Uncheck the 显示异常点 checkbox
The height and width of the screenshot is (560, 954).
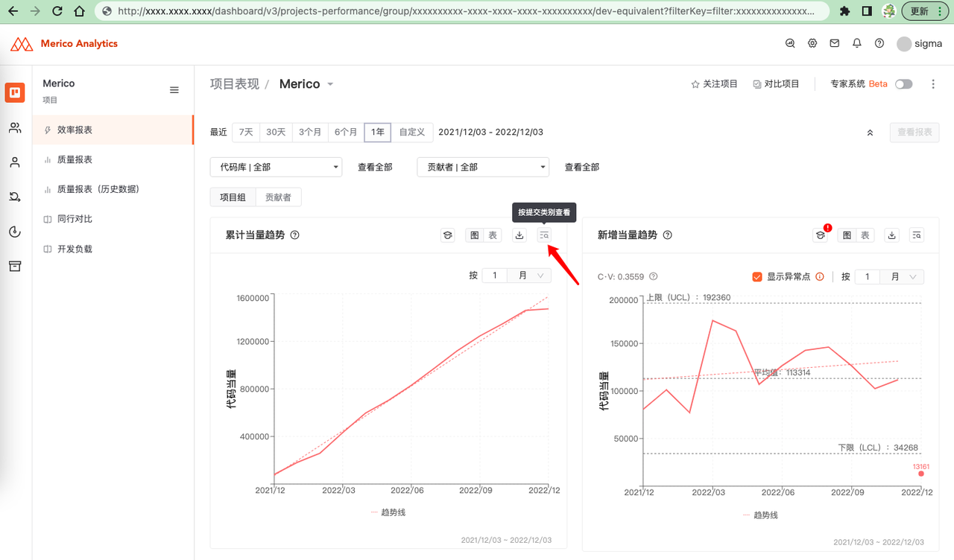[x=757, y=276]
